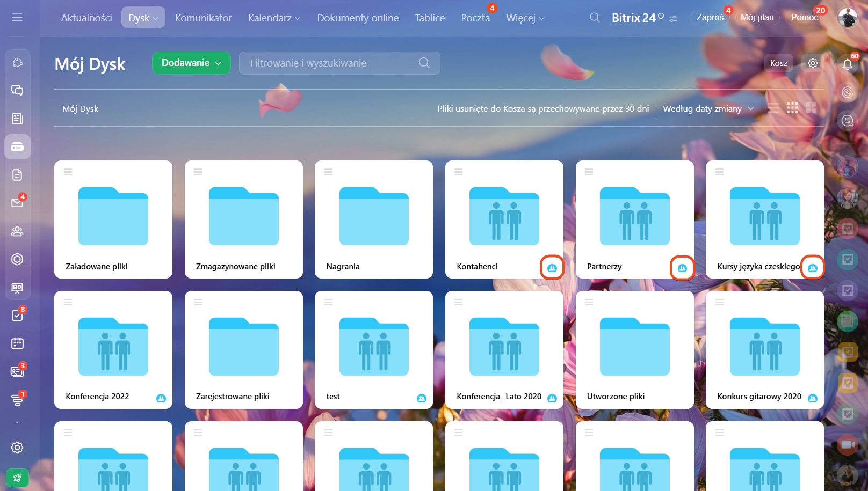Click the green rocket icon
Screen dimensions: 868x491
[x=17, y=478]
